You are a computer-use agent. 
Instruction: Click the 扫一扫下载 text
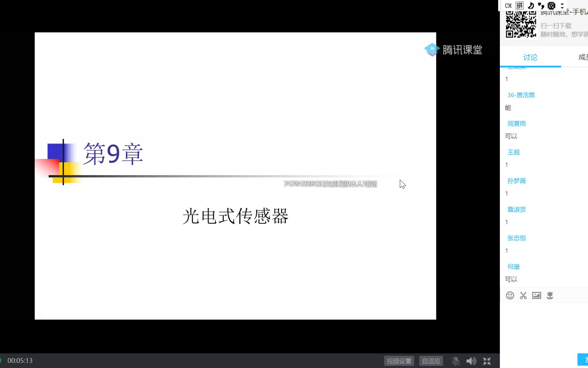click(x=556, y=26)
